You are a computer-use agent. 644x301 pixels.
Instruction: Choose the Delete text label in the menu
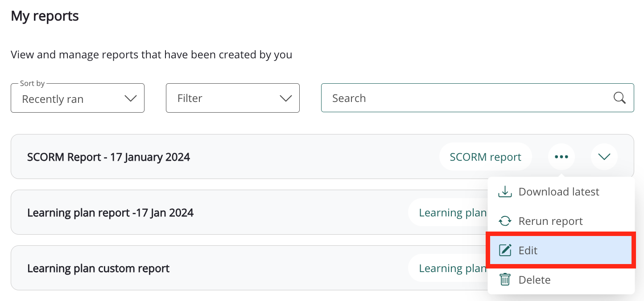click(x=534, y=280)
